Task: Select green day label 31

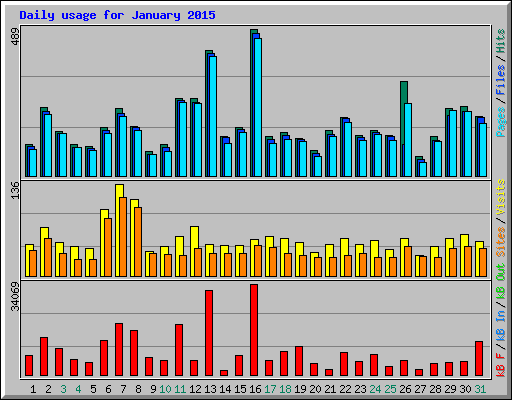Action: (x=480, y=389)
